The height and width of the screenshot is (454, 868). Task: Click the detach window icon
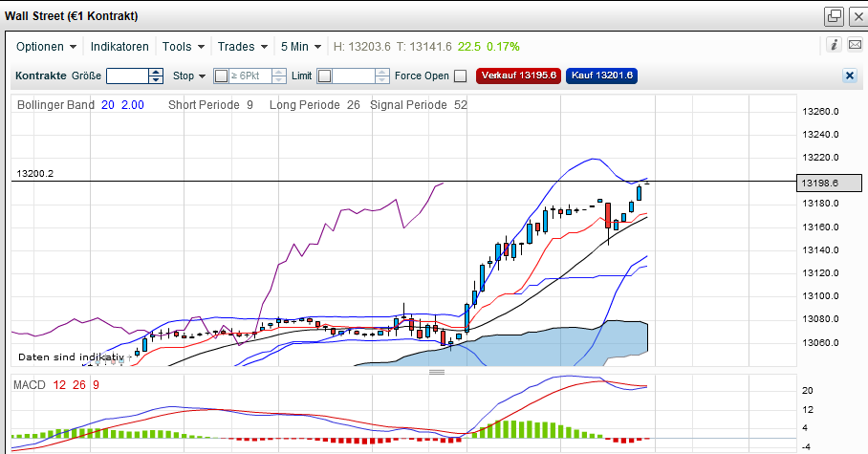tap(834, 15)
